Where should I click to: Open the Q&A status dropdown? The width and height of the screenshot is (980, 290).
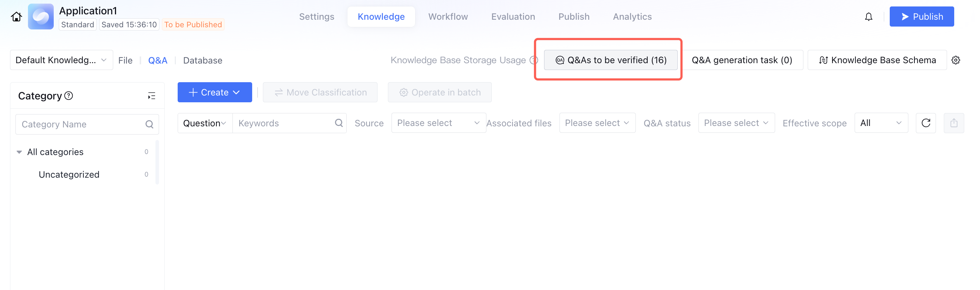click(736, 123)
